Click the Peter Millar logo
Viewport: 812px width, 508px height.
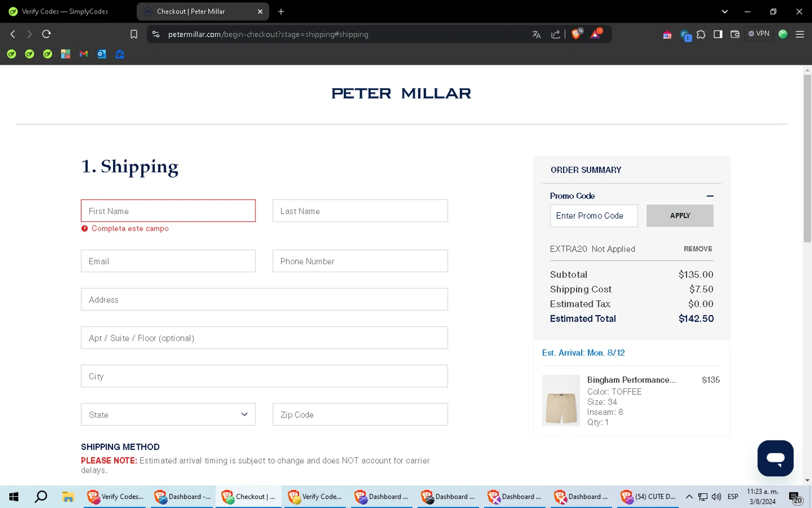coord(401,94)
